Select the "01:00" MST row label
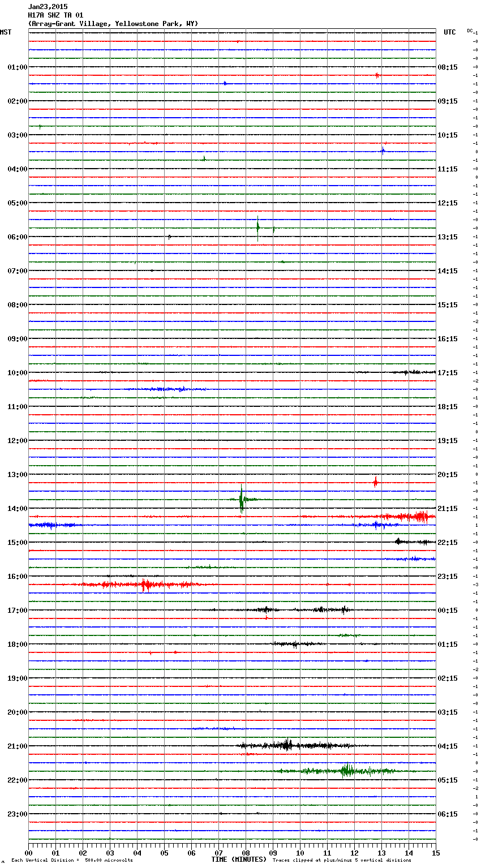The width and height of the screenshot is (481, 868). tap(18, 67)
